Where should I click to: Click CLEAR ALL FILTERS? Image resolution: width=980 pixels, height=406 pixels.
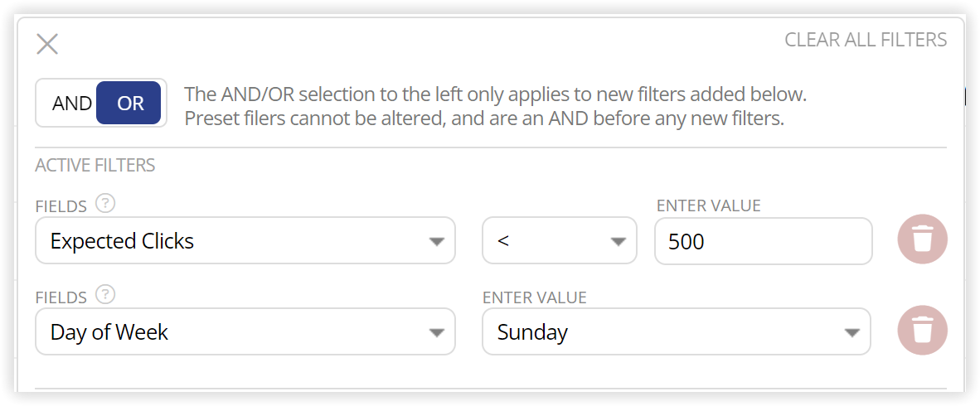866,40
